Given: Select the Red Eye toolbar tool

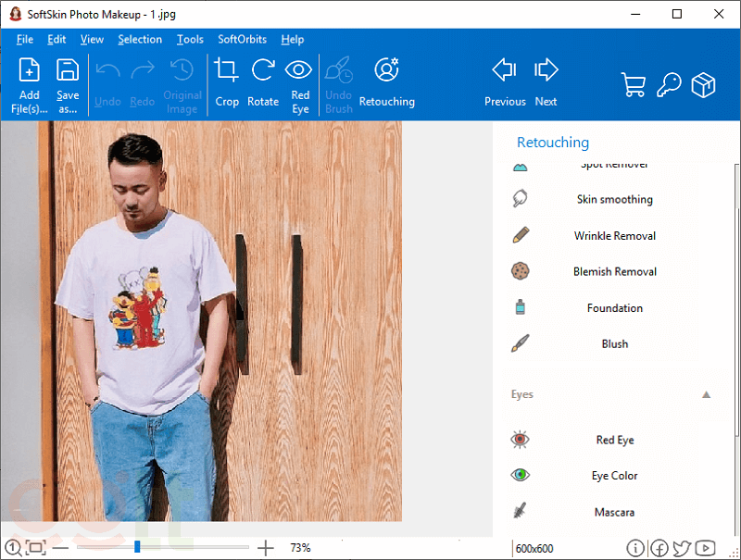Looking at the screenshot, I should pos(299,71).
